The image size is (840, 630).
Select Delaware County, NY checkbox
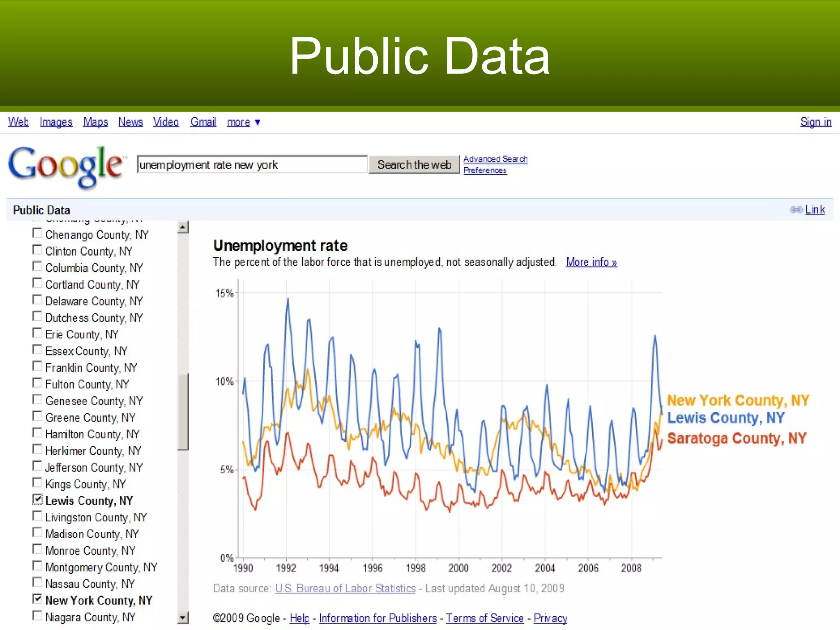37,300
